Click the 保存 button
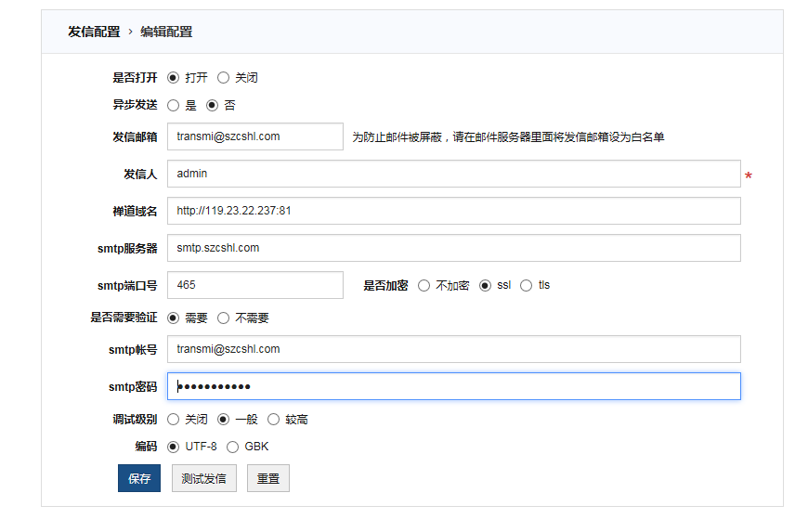This screenshot has height=532, width=808. [139, 478]
